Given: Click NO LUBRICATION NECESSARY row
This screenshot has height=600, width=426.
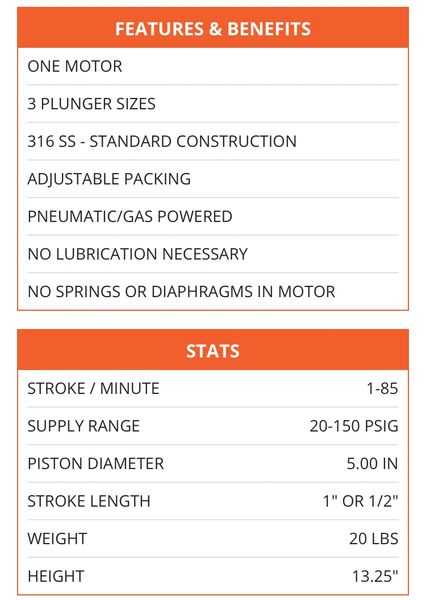Looking at the screenshot, I should 213,254.
